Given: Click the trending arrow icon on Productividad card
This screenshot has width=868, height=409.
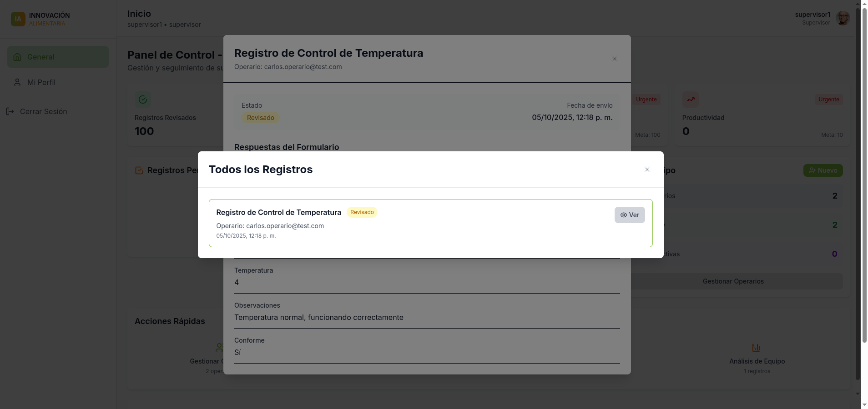Looking at the screenshot, I should [691, 100].
